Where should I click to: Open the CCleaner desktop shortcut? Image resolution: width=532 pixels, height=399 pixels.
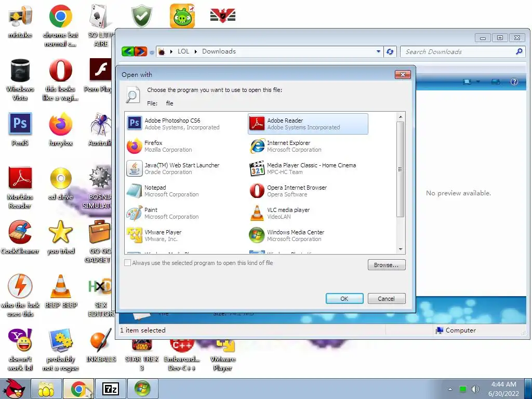(x=20, y=237)
